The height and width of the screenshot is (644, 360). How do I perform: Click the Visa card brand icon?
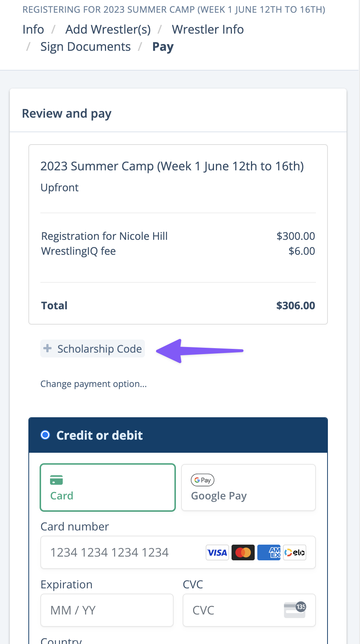click(x=217, y=552)
